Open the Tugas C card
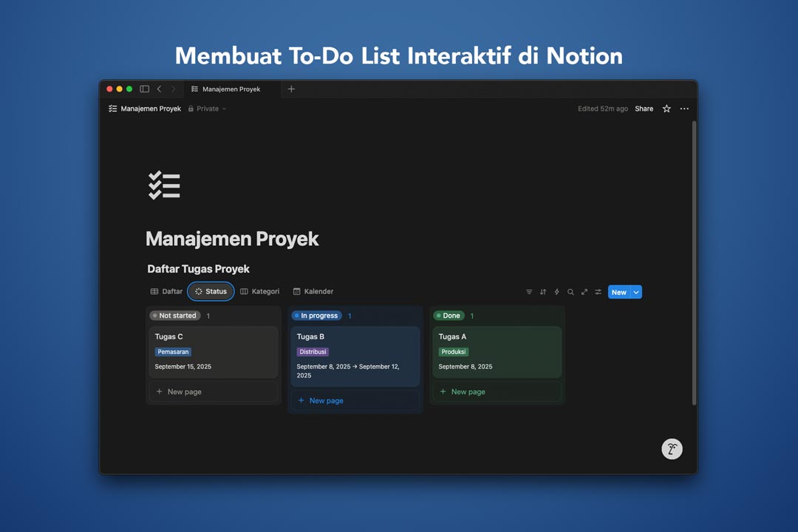Screen dimensions: 798x532 pyautogui.click(x=214, y=352)
